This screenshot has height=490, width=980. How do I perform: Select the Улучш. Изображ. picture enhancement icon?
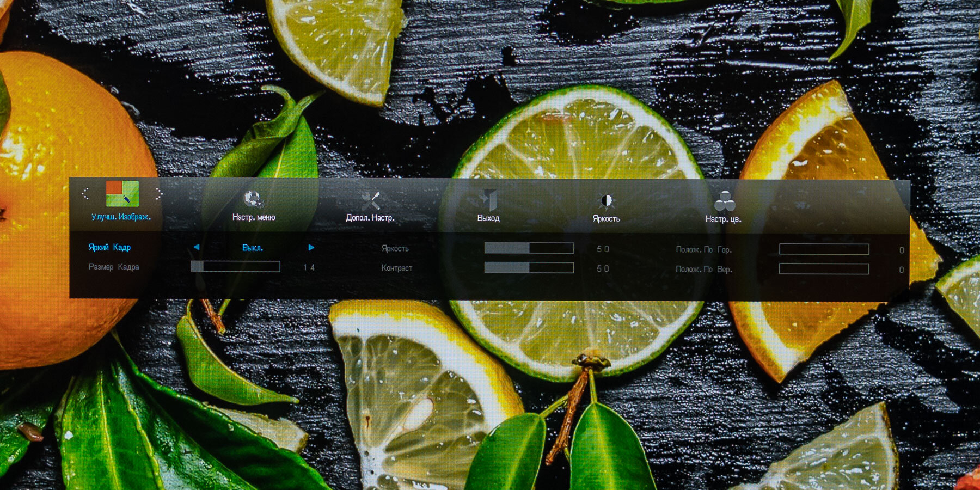122,193
